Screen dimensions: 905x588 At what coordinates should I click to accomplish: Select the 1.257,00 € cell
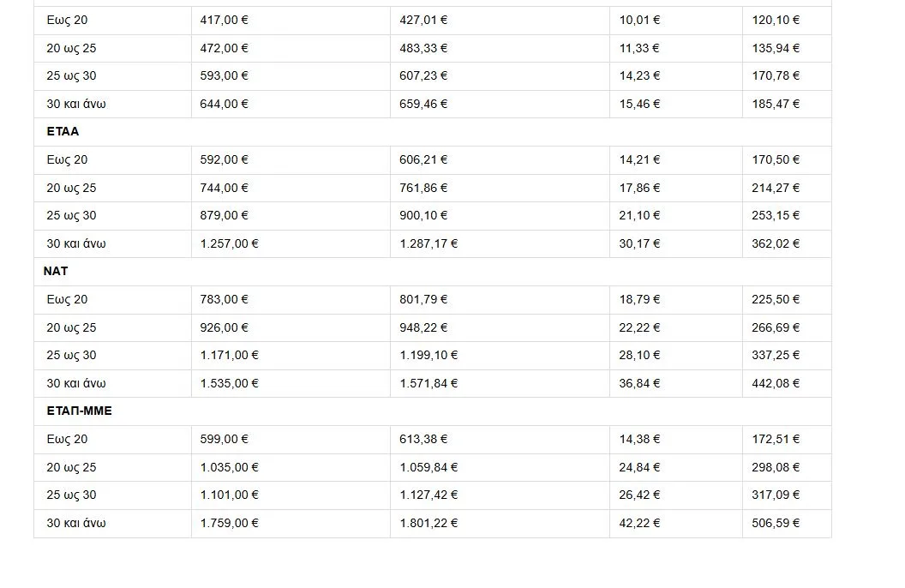coord(229,243)
